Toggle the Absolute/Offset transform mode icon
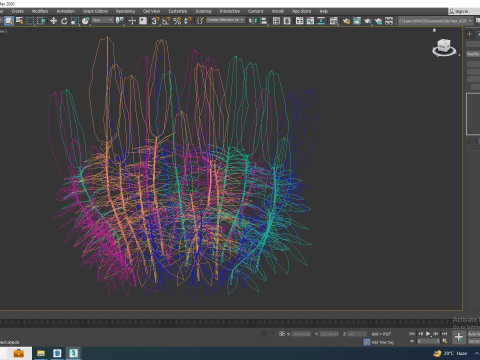This screenshot has width=480, height=360. (x=282, y=333)
